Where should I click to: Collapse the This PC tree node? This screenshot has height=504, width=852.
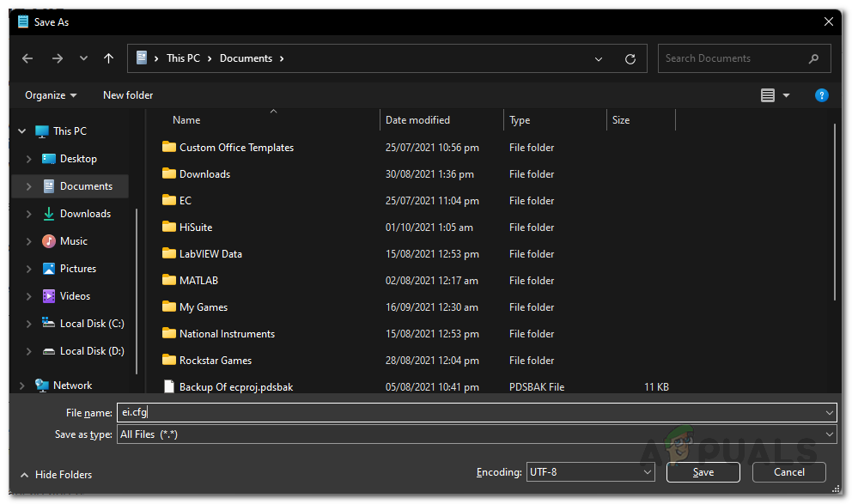(22, 131)
